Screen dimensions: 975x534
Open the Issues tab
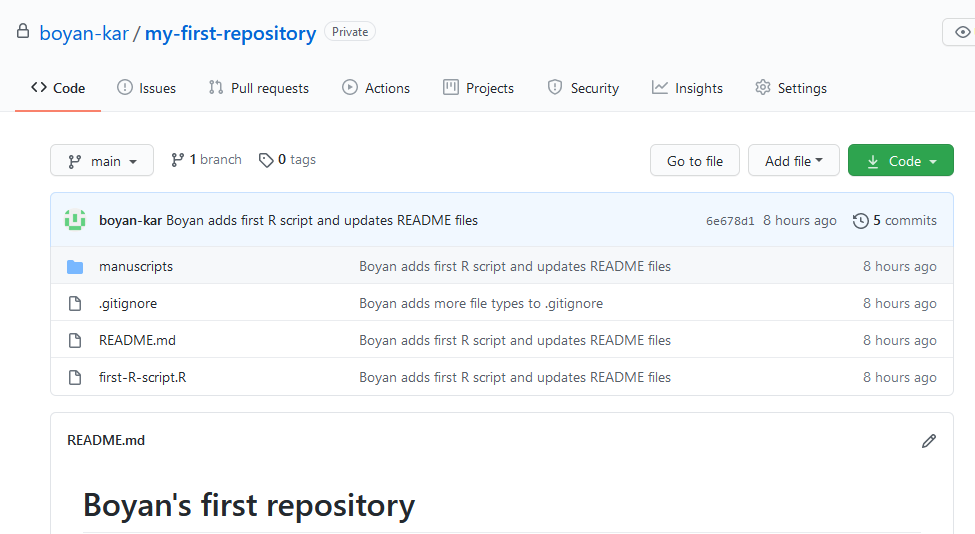click(x=147, y=88)
